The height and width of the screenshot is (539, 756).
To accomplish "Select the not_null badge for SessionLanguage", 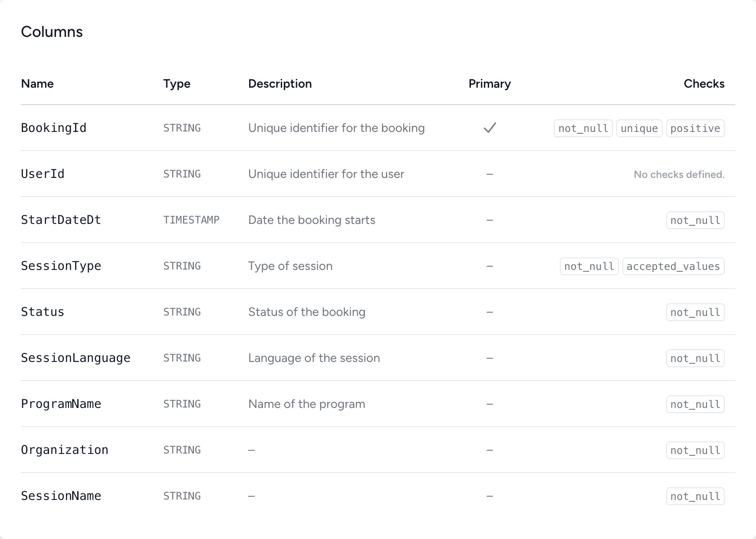I will [695, 358].
